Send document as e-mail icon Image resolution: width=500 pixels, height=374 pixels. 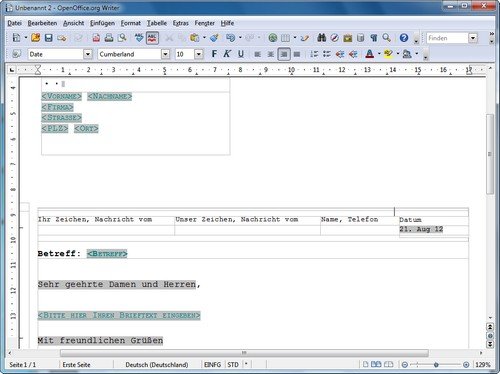coord(62,38)
